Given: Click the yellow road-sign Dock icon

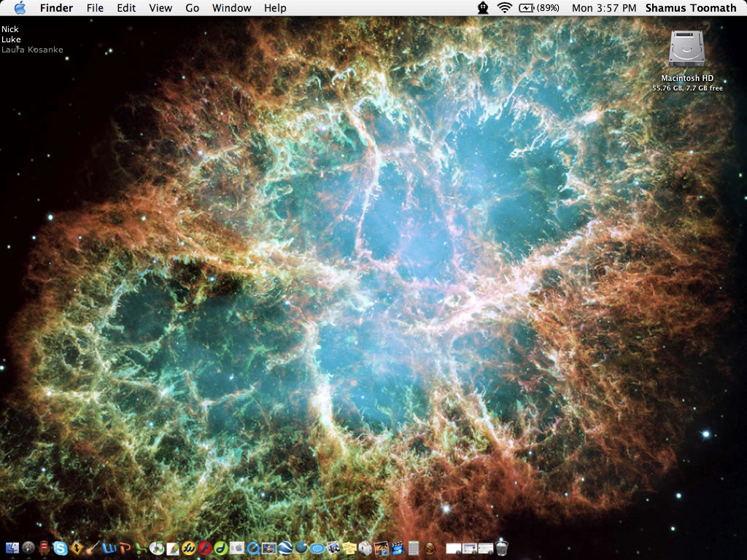Looking at the screenshot, I should [x=76, y=548].
